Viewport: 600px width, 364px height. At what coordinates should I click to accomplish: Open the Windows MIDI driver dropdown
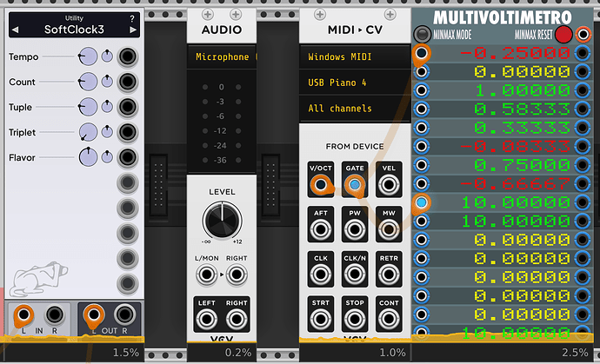coord(355,57)
